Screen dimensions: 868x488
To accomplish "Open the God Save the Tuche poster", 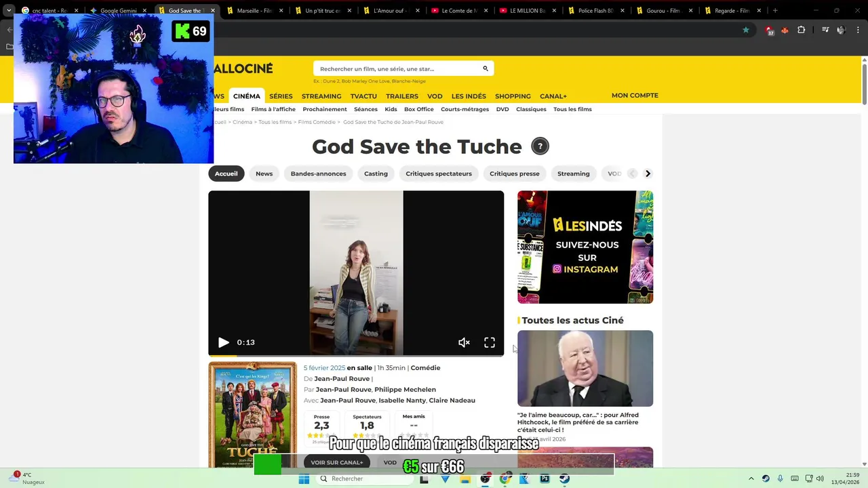I will coord(252,415).
